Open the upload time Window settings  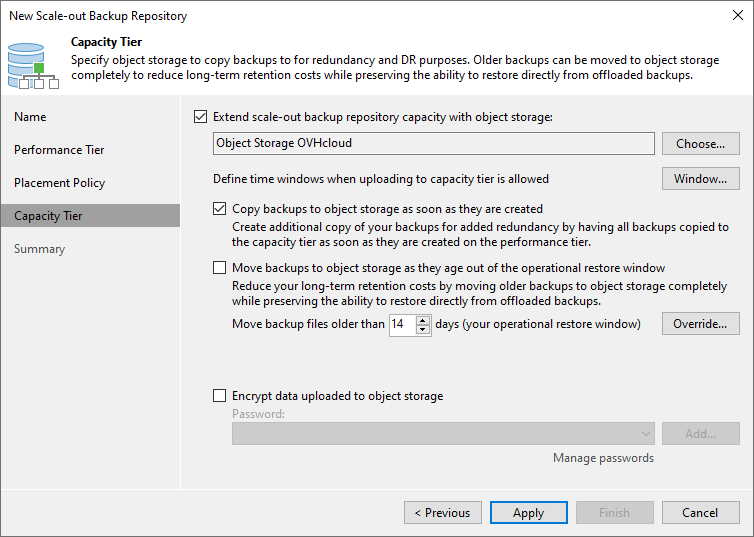coord(700,179)
